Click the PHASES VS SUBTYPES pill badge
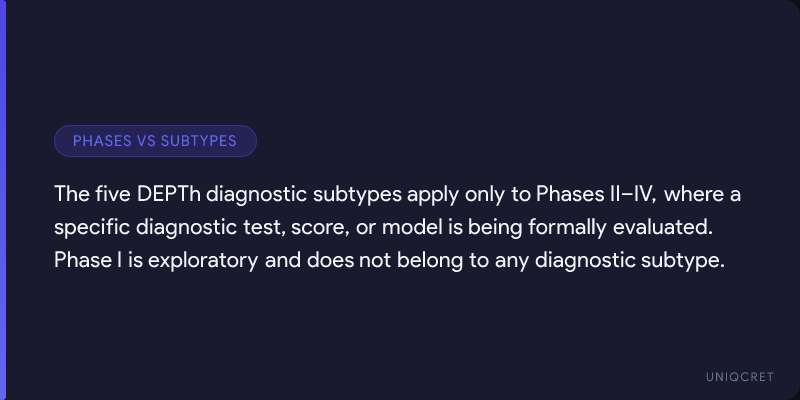The width and height of the screenshot is (800, 400). 155,141
